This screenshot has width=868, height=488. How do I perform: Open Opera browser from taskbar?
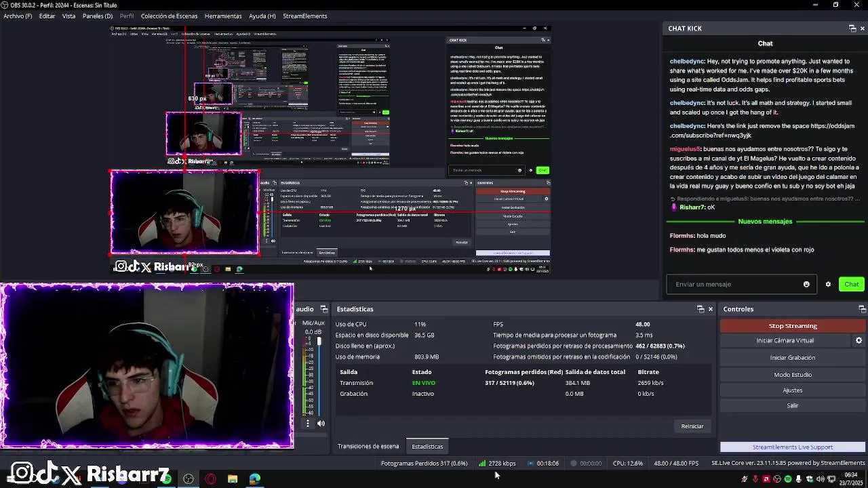point(211,479)
